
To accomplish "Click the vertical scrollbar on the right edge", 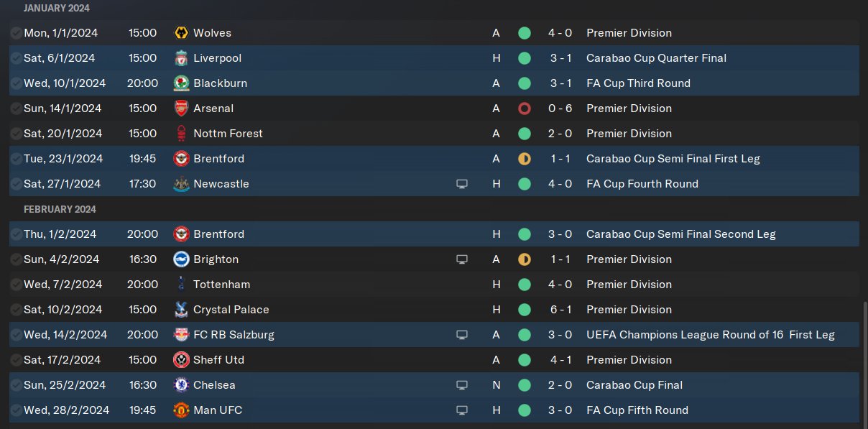I will [x=864, y=359].
